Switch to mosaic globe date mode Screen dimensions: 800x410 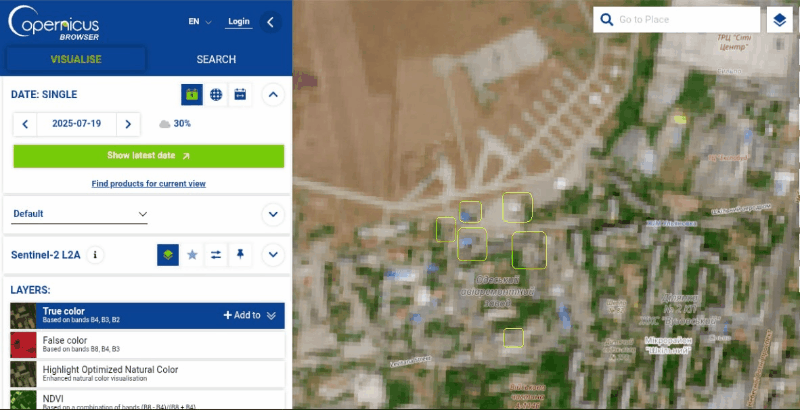216,94
